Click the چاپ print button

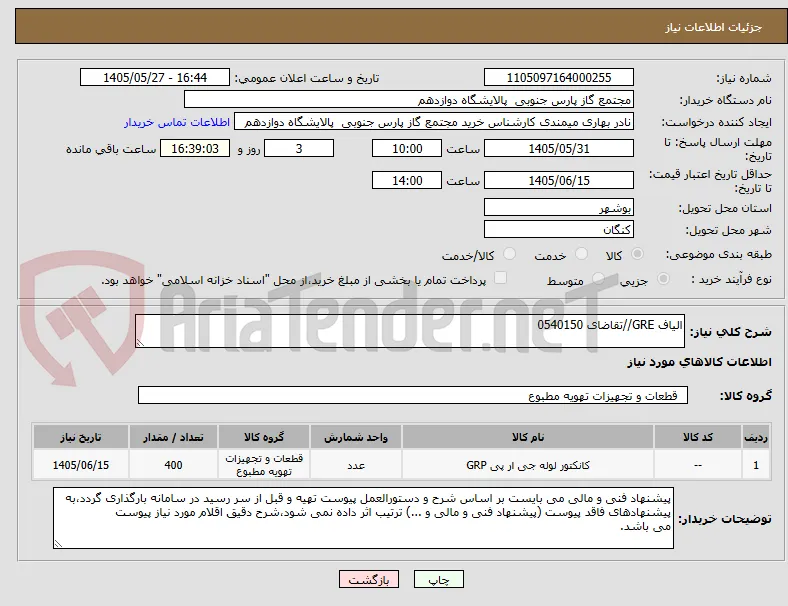[438, 579]
